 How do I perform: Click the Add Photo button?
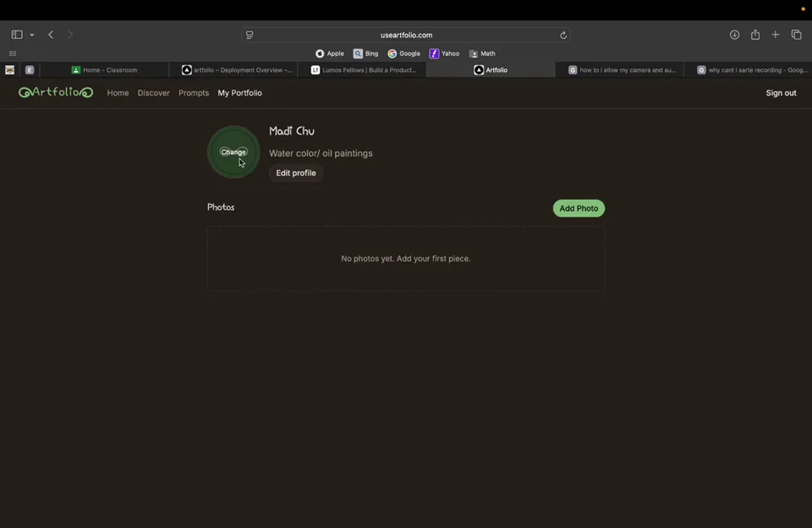click(x=579, y=208)
